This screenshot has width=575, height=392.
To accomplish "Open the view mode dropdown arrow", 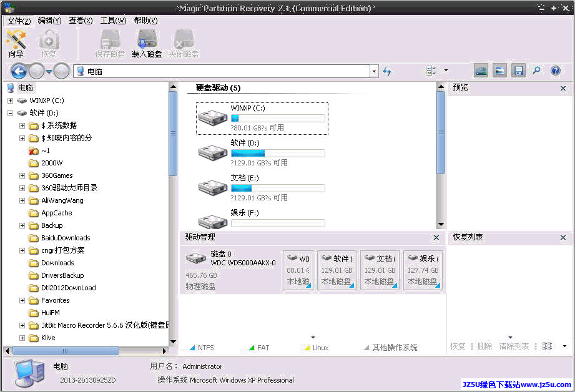I will click(446, 71).
